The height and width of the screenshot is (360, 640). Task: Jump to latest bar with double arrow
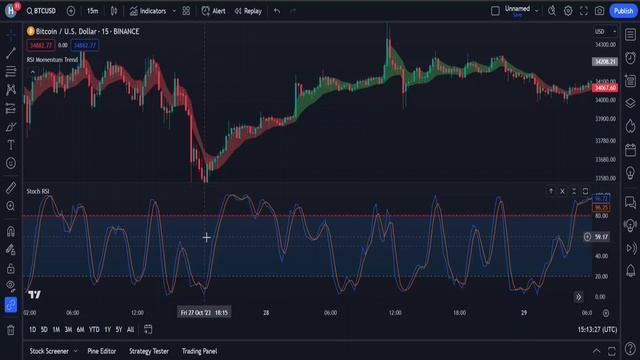click(578, 297)
